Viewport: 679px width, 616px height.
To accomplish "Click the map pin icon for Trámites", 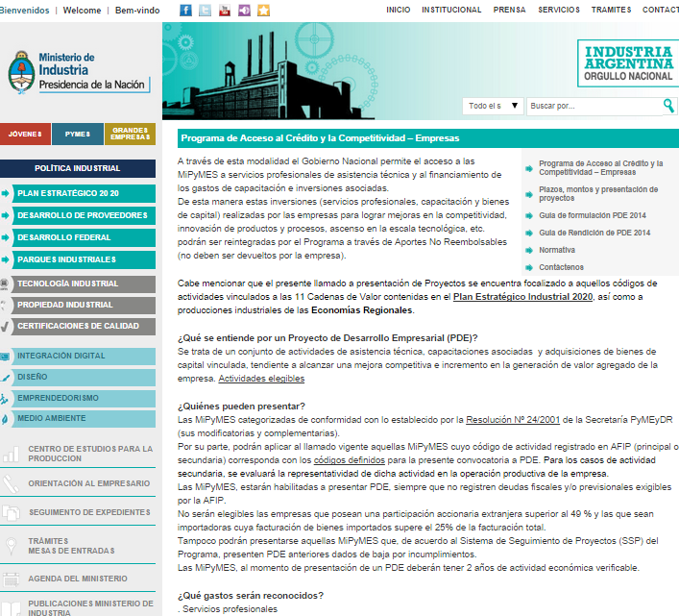I will pyautogui.click(x=11, y=545).
